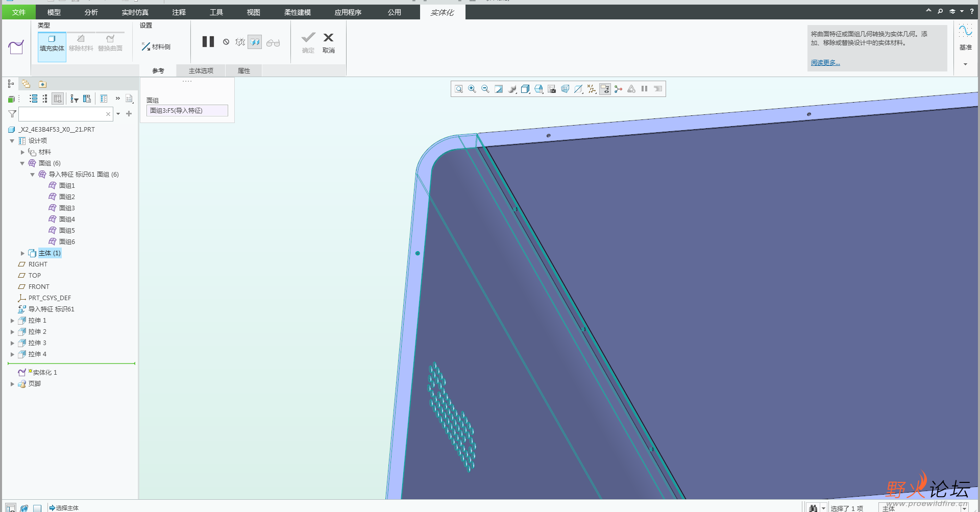Expand the 材料 tree node
This screenshot has height=512, width=980.
click(x=22, y=152)
